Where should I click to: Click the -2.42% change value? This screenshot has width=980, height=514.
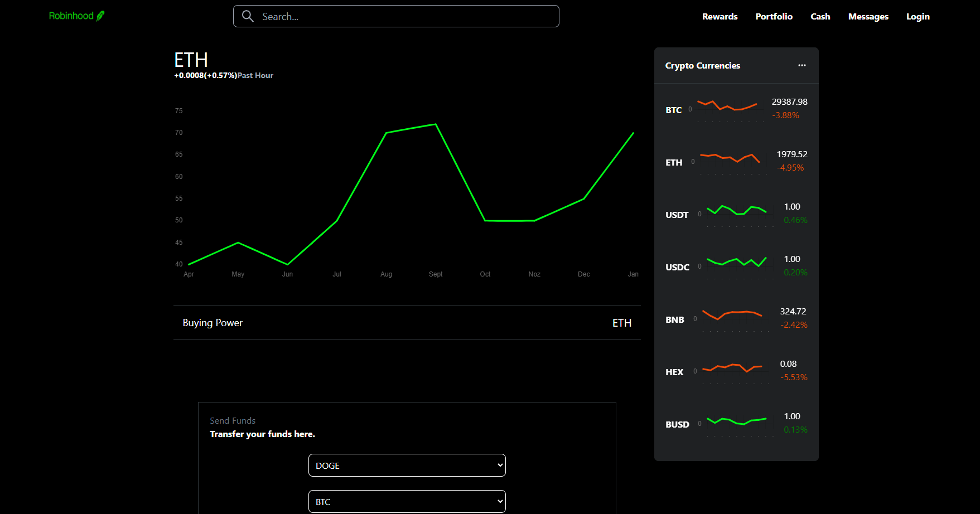pos(794,325)
